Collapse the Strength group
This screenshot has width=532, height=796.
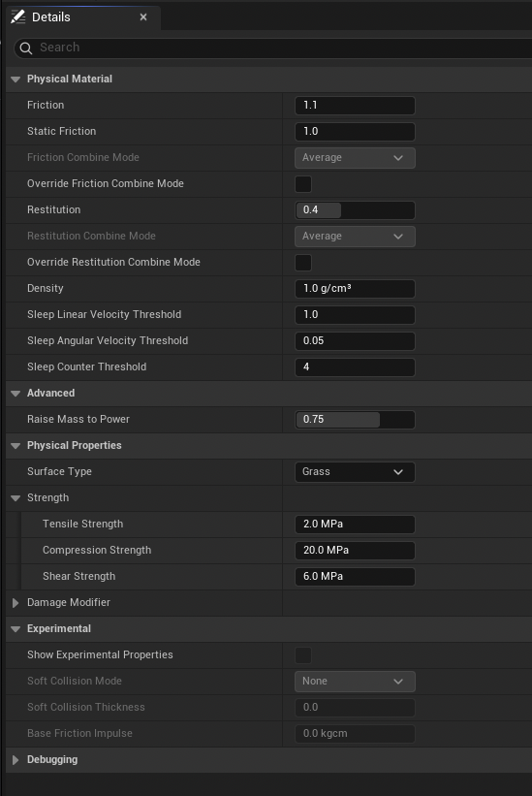click(16, 498)
